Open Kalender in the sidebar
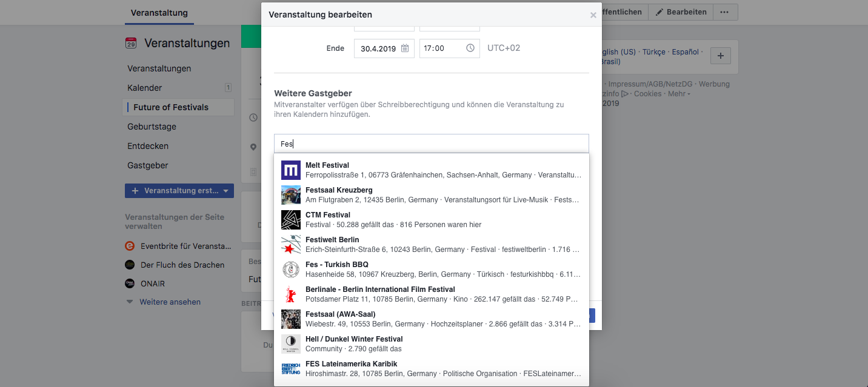The height and width of the screenshot is (387, 868). click(145, 88)
